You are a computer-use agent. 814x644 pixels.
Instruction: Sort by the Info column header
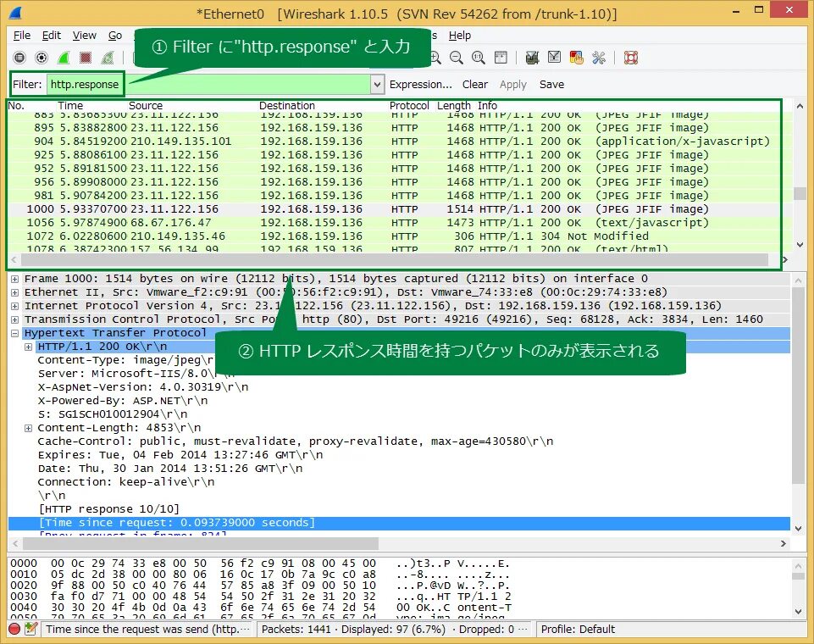(x=487, y=105)
